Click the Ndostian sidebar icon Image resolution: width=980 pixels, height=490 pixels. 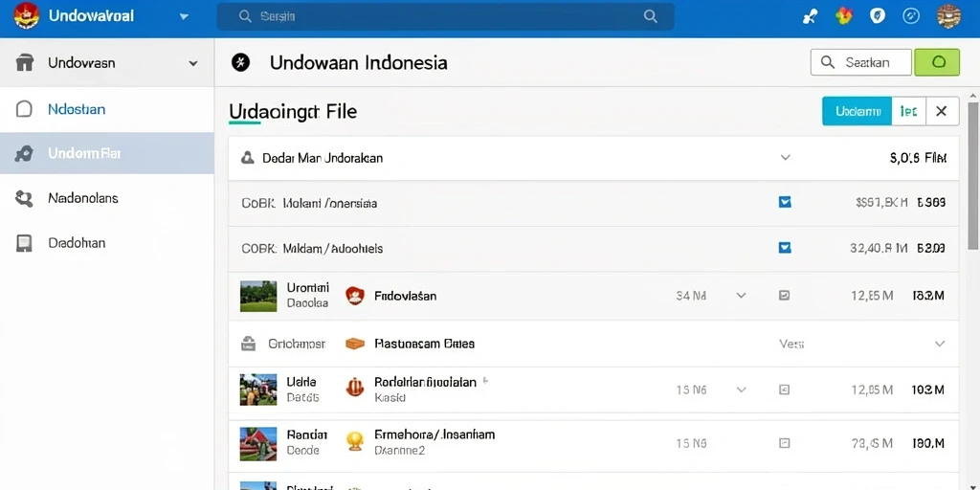24,109
